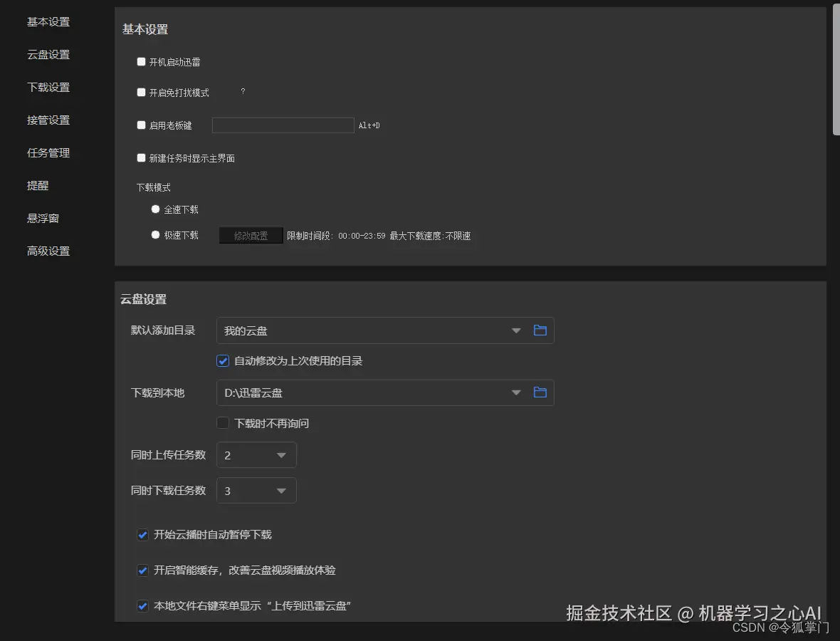Open the folder browser next to 默认添加目录
840x641 pixels.
pyautogui.click(x=540, y=330)
